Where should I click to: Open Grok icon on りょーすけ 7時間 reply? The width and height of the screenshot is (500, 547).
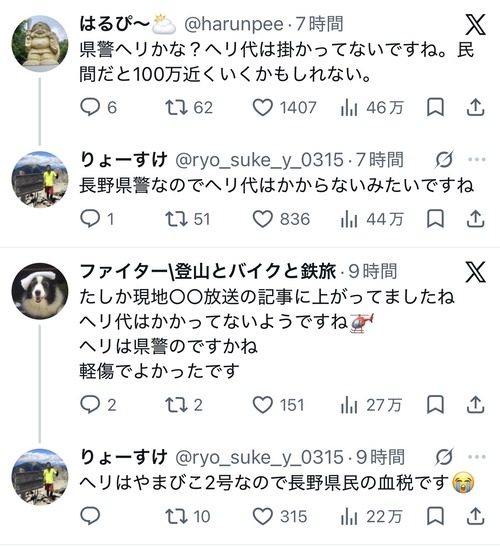coord(445,160)
